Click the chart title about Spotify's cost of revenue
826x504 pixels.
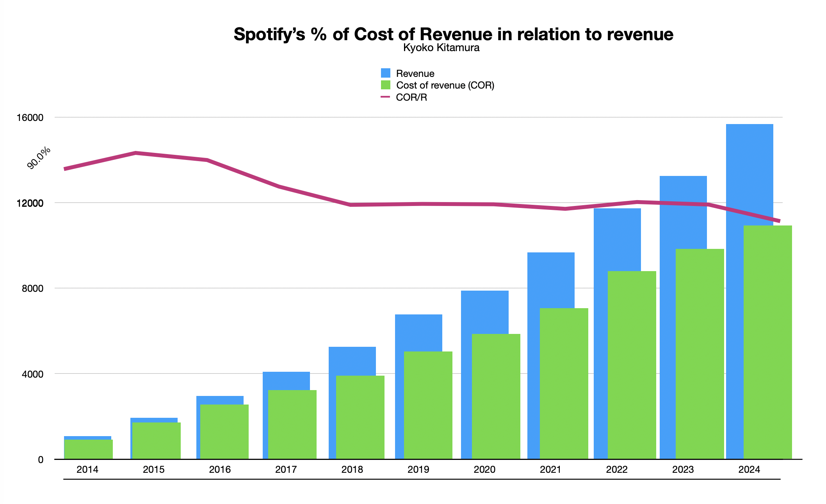pyautogui.click(x=453, y=34)
